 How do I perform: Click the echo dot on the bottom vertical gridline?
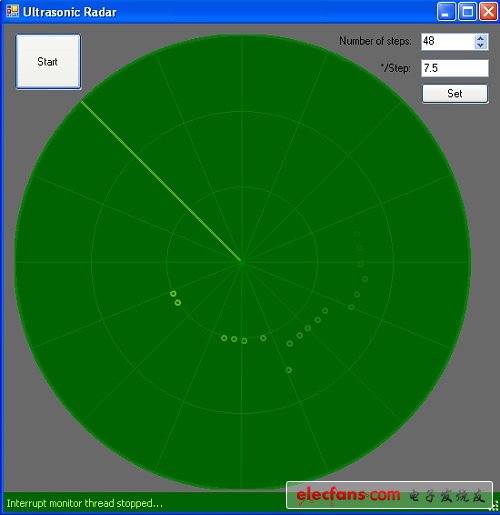244,341
